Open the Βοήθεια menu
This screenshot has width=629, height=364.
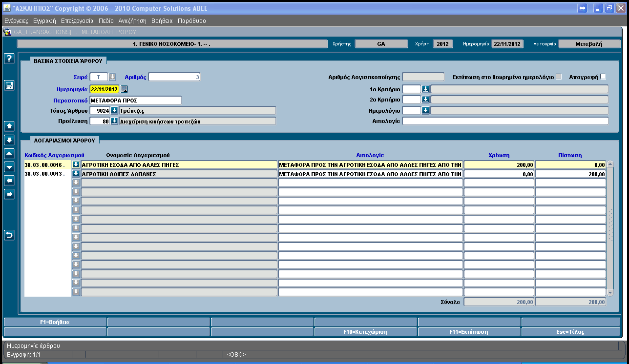[x=162, y=21]
